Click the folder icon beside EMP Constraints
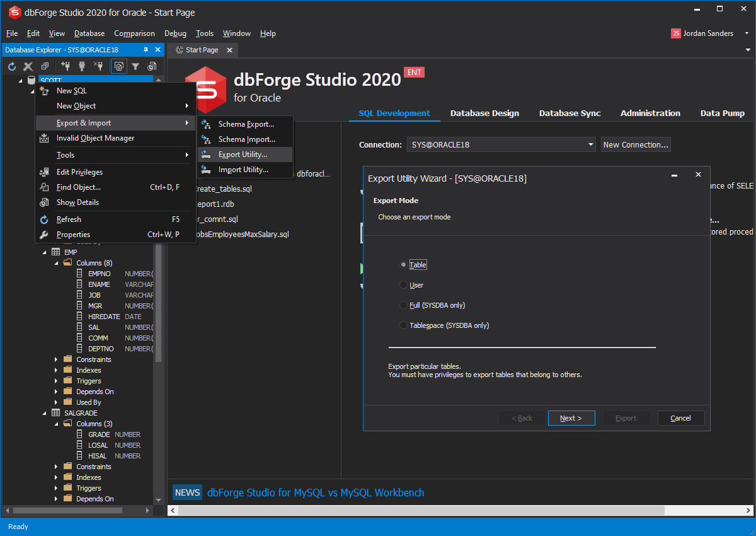This screenshot has height=536, width=756. [67, 359]
